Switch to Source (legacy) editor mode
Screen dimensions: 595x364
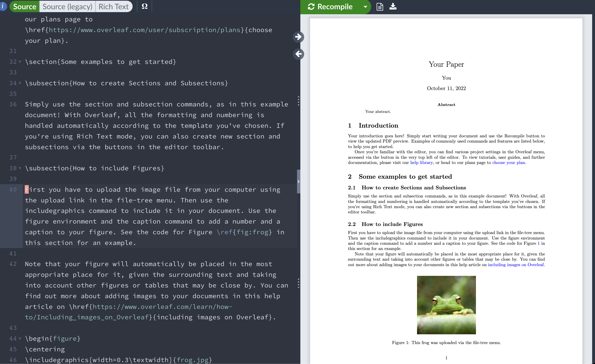click(x=67, y=6)
